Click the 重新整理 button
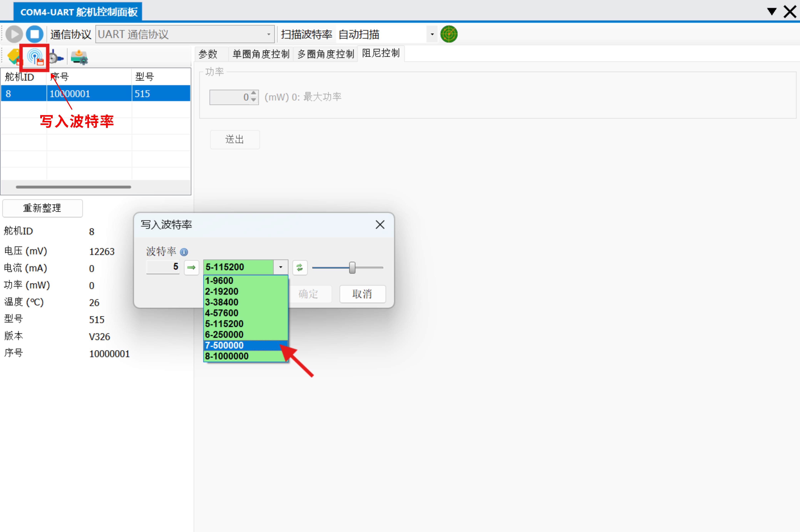This screenshot has width=800, height=532. click(x=42, y=208)
